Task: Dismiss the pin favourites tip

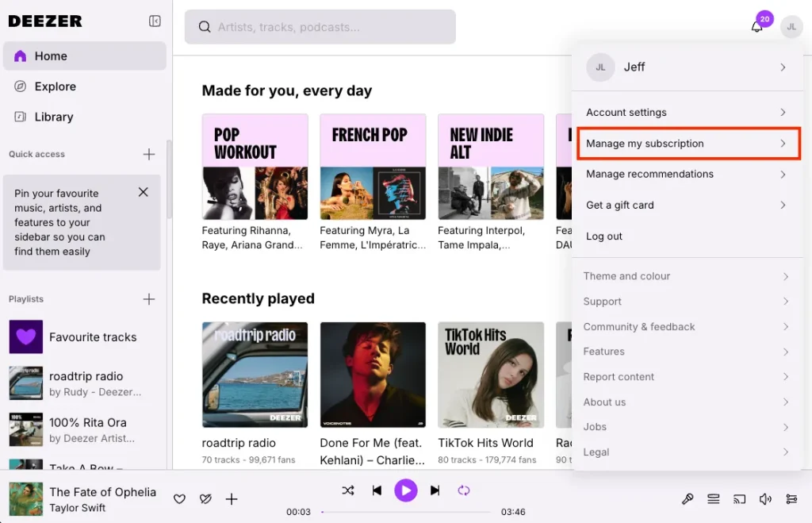Action: (144, 192)
